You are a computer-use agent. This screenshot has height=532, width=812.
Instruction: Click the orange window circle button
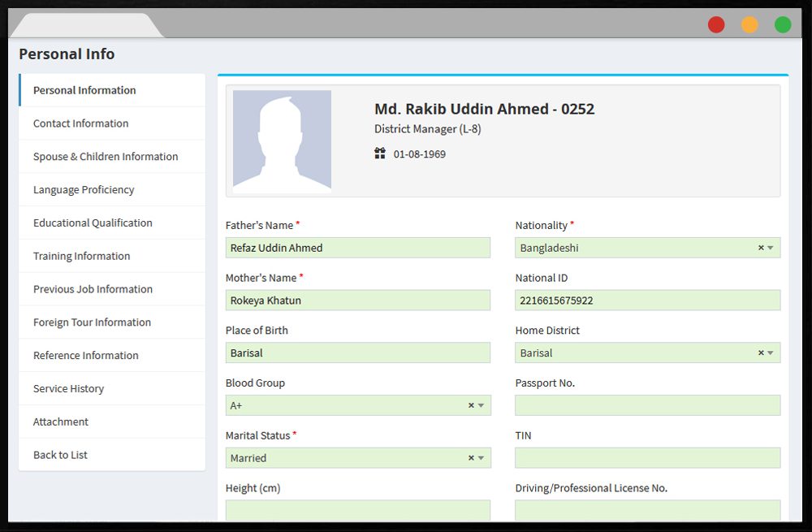pos(749,24)
